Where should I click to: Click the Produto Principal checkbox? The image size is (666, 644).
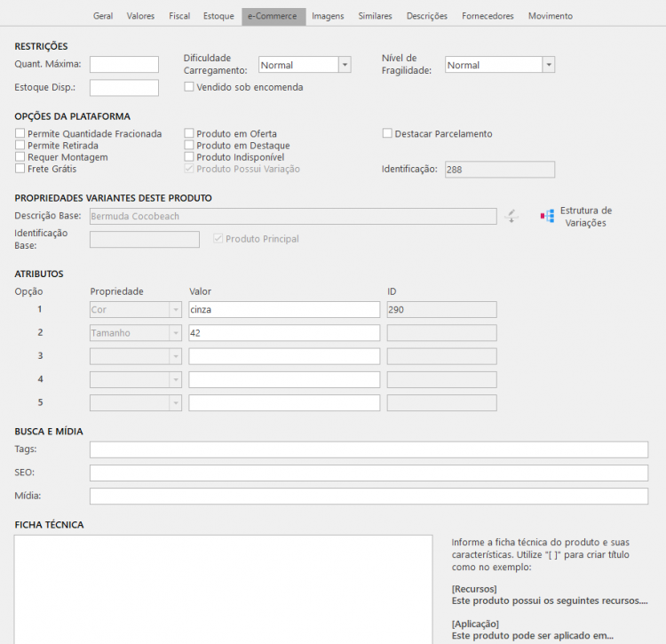218,238
